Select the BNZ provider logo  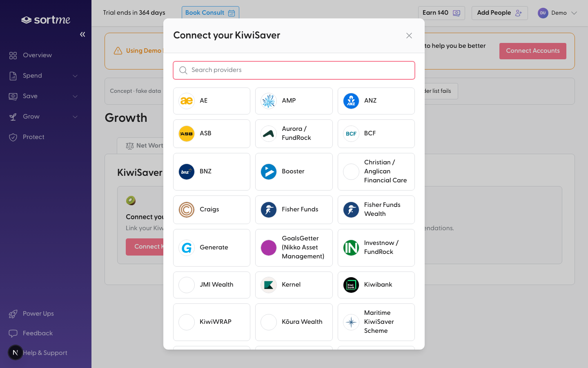187,172
